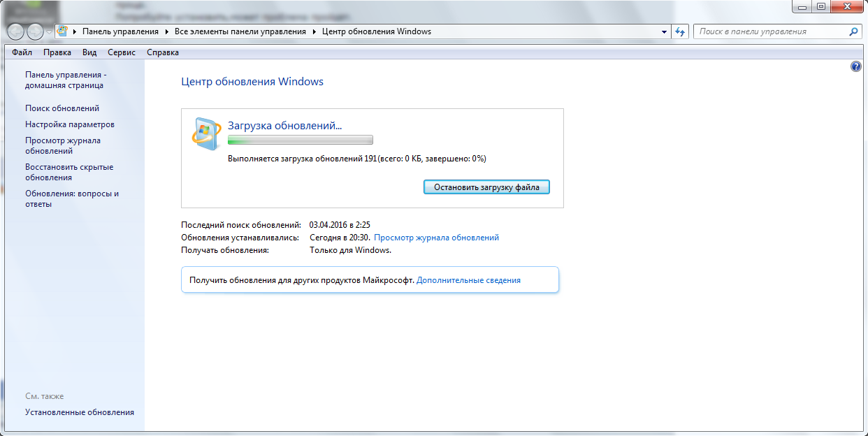Click 'Остановить загрузку файла' button

[486, 187]
